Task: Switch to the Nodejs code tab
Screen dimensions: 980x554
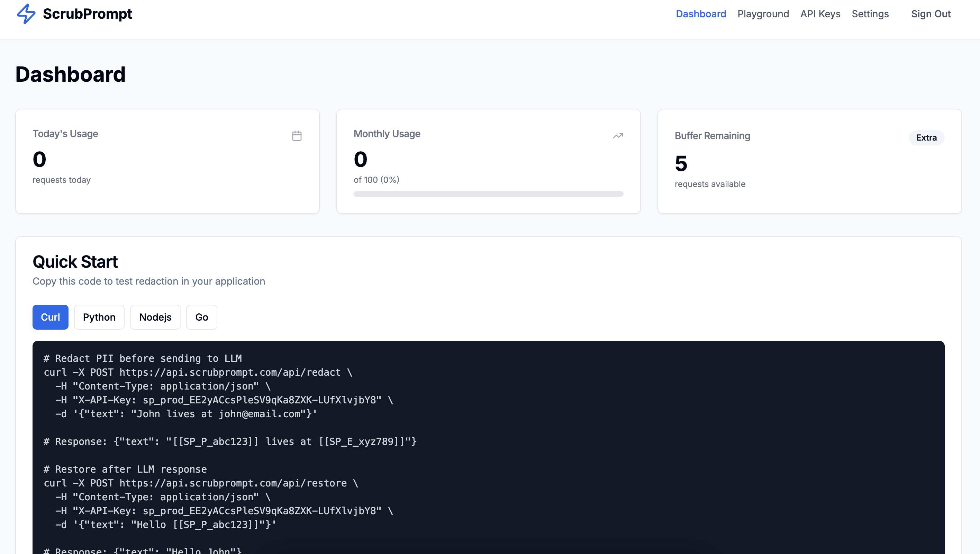Action: click(x=155, y=317)
